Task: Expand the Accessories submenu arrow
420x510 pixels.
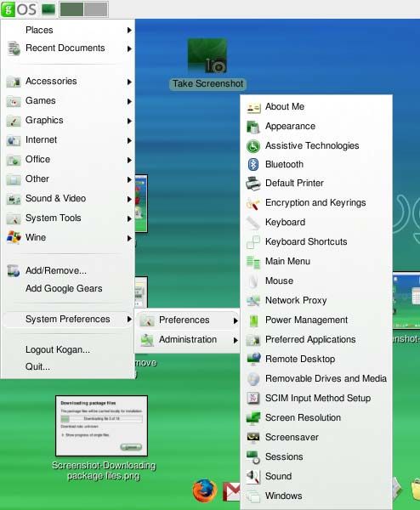Action: [x=129, y=82]
